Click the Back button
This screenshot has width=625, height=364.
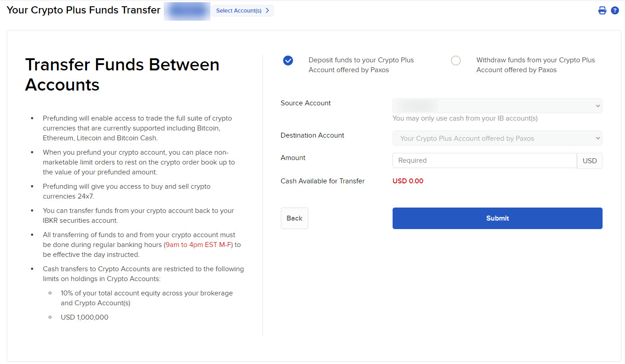click(x=294, y=218)
